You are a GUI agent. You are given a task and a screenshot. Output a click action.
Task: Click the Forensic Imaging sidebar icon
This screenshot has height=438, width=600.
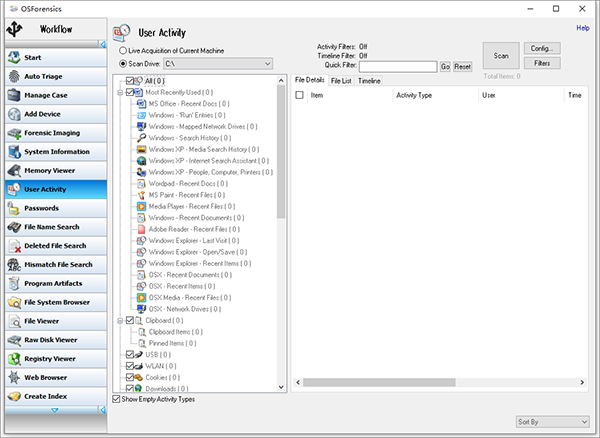click(x=15, y=132)
